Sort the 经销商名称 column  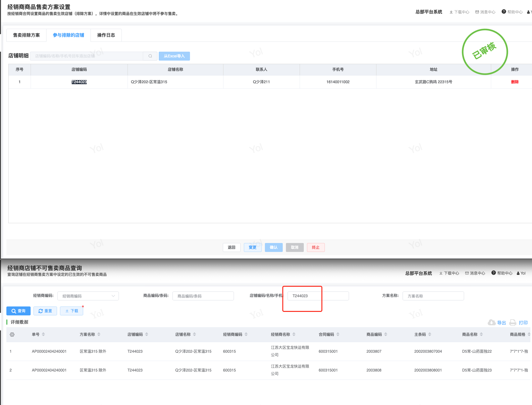294,335
